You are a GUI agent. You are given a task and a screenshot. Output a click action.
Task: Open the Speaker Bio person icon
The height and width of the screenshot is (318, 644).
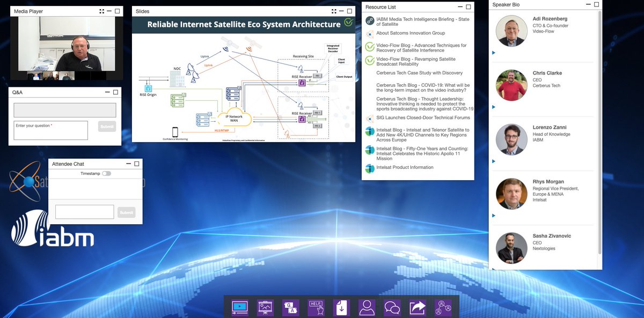coord(367,307)
